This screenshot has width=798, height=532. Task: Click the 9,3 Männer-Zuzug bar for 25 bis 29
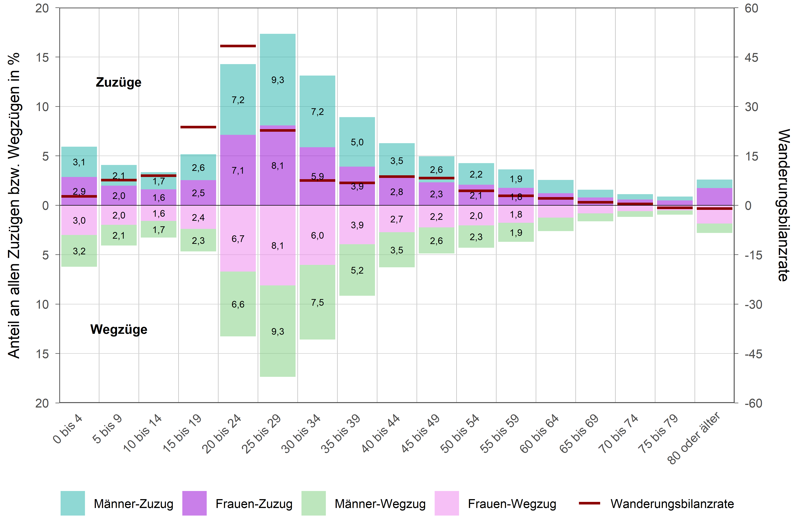(x=277, y=80)
